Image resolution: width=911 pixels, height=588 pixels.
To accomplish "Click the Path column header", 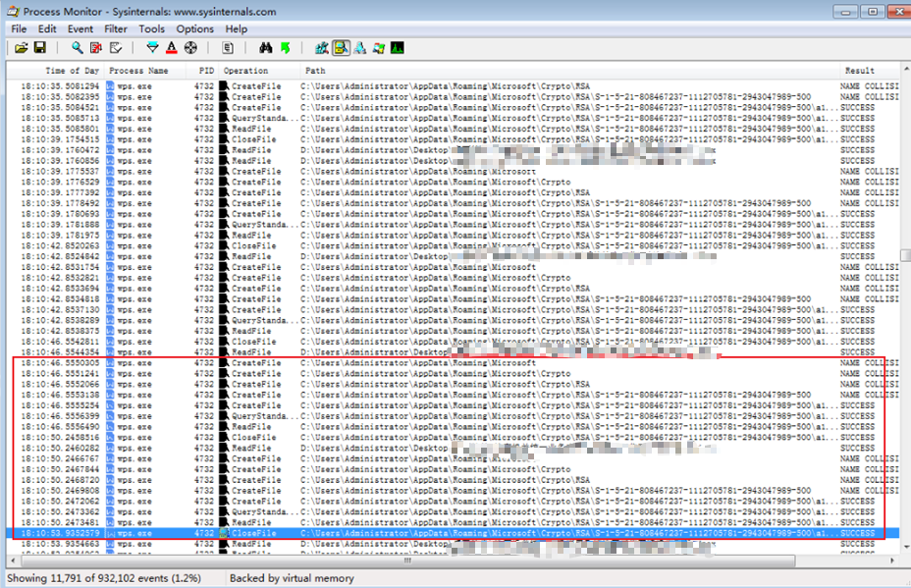I will (x=569, y=71).
